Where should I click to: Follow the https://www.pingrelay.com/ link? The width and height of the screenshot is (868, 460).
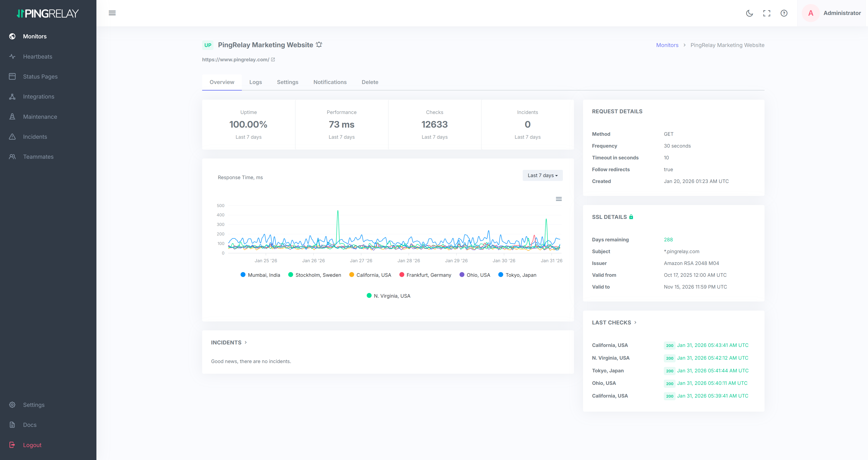pos(235,59)
